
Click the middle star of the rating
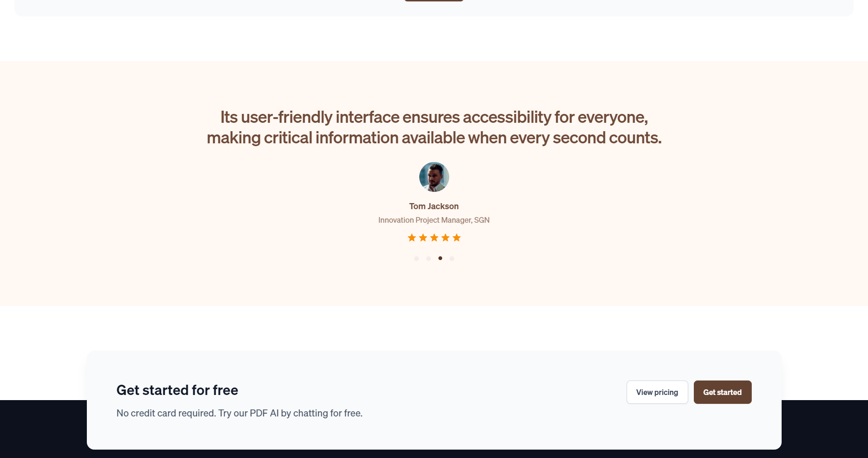pos(434,238)
